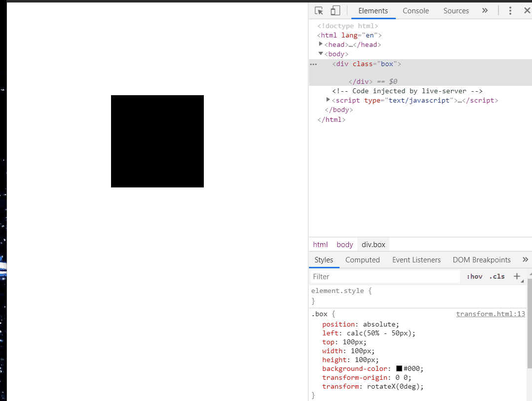
Task: Click the new style rule plus icon
Action: [x=517, y=276]
